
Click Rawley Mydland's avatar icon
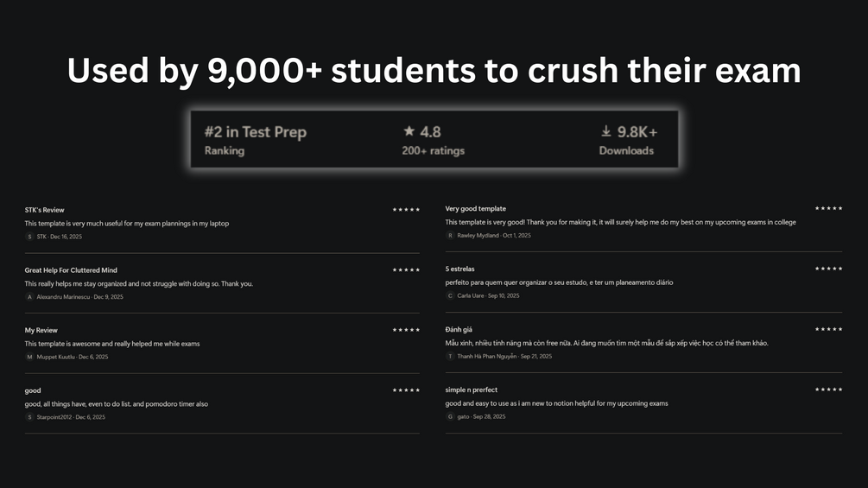(450, 236)
